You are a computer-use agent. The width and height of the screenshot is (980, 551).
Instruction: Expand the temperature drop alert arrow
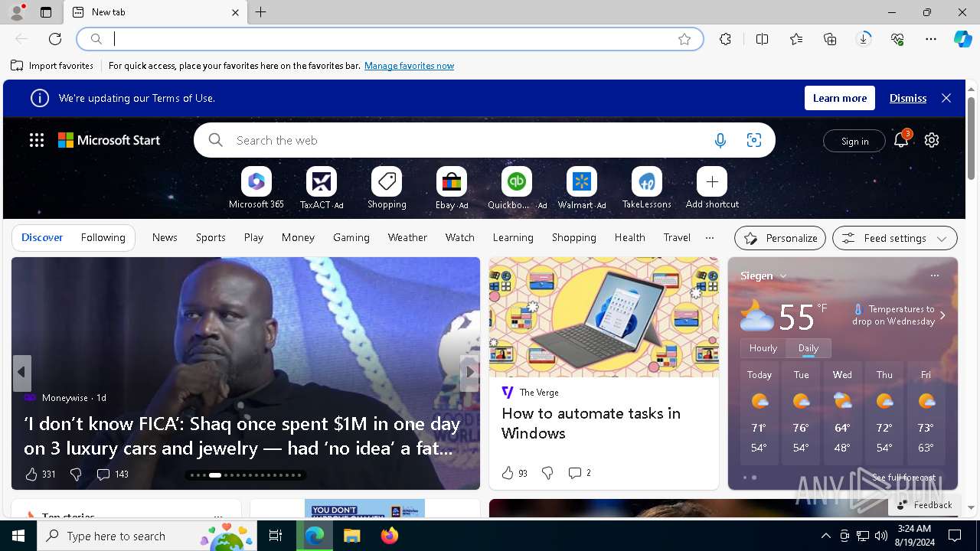942,315
